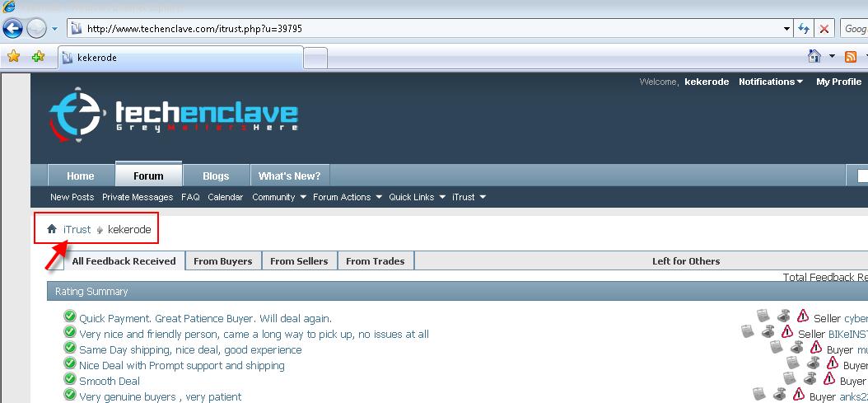Switch to the From Buyers tab
This screenshot has width=868, height=403.
(223, 261)
